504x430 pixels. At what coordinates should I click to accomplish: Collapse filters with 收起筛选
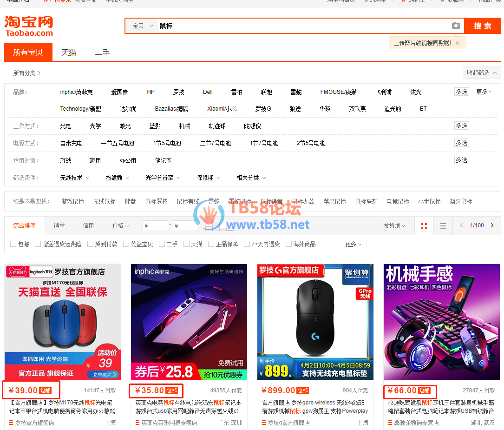pos(482,73)
